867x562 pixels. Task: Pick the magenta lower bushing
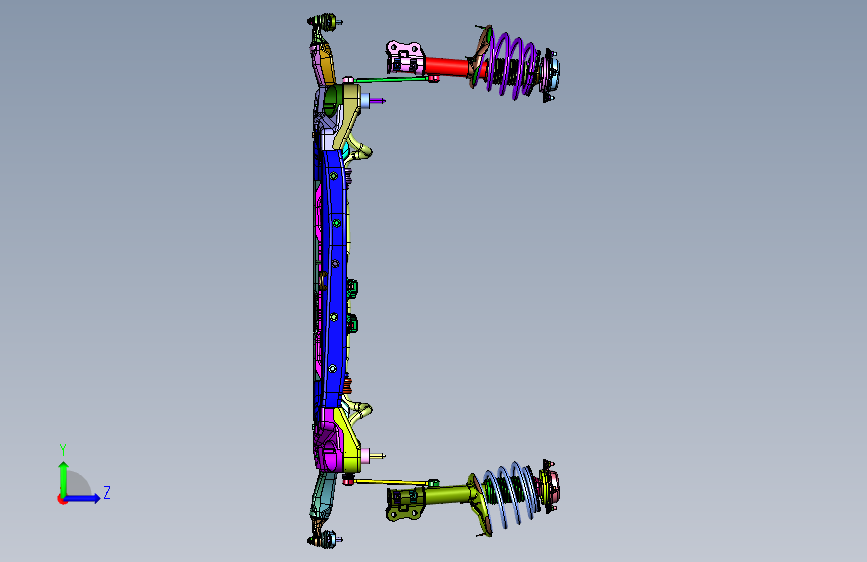[x=330, y=459]
